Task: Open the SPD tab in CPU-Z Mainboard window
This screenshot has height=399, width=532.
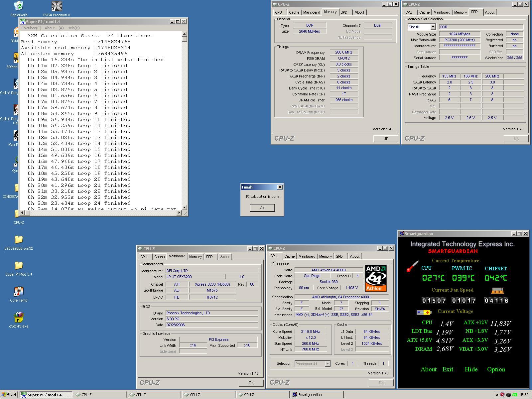Action: coord(209,257)
